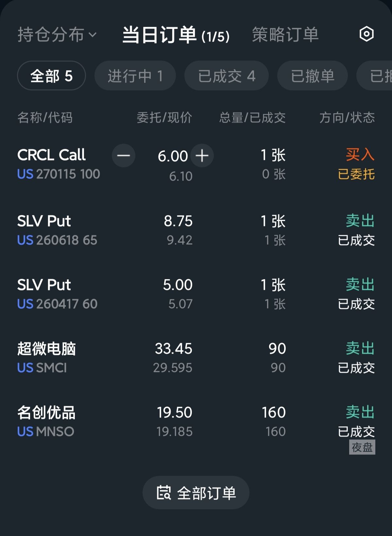This screenshot has height=536, width=392.
Task: Increase CRCL Call order price
Action: click(202, 156)
